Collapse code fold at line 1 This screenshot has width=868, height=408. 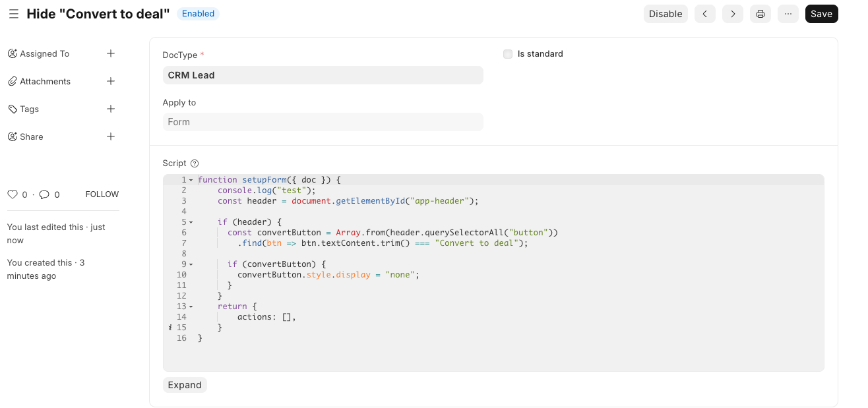click(191, 180)
